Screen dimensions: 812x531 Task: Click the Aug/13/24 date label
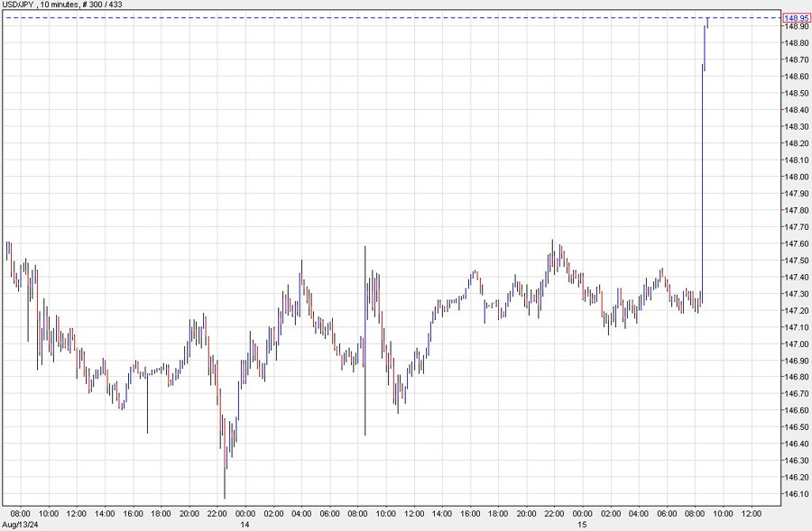pyautogui.click(x=20, y=525)
